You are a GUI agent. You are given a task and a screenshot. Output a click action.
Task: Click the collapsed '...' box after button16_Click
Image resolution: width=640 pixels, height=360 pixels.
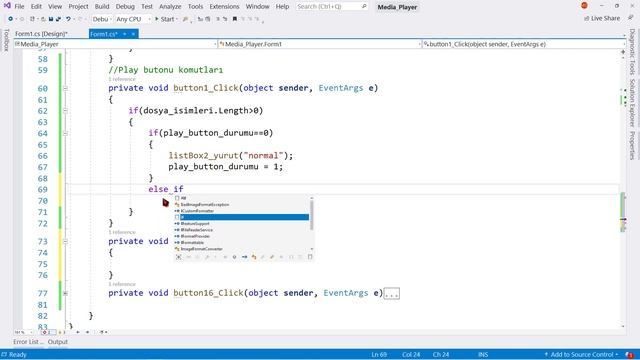point(392,293)
